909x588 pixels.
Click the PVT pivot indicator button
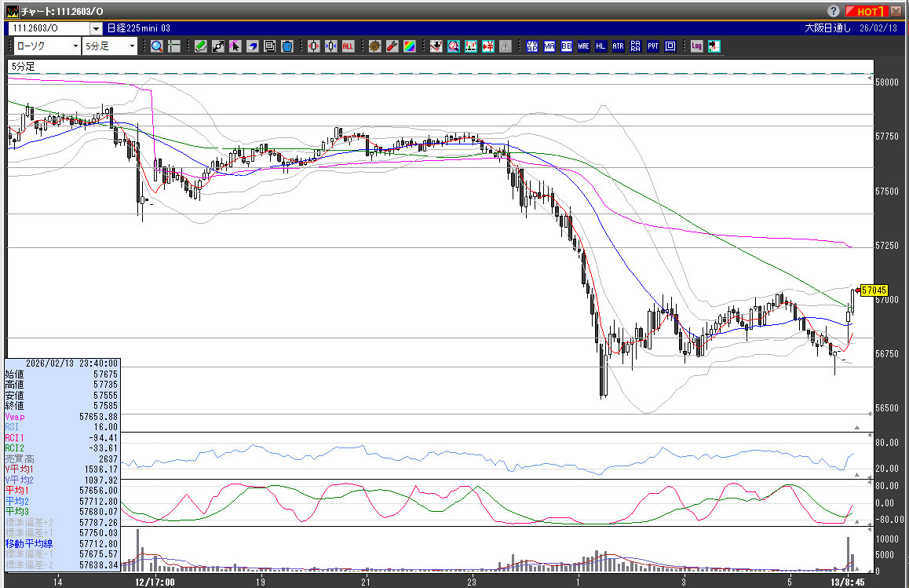click(653, 46)
